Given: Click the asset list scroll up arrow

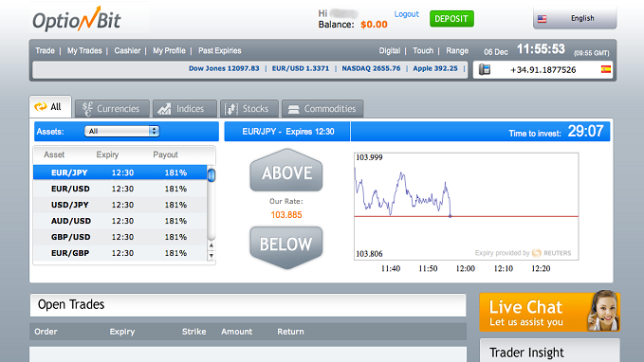Looking at the screenshot, I should coord(212,245).
